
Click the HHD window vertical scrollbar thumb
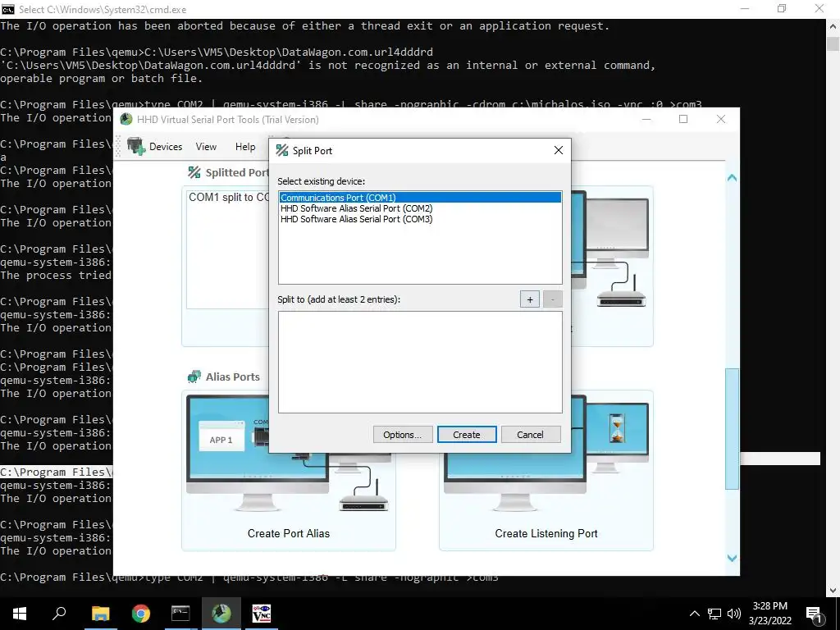point(732,428)
